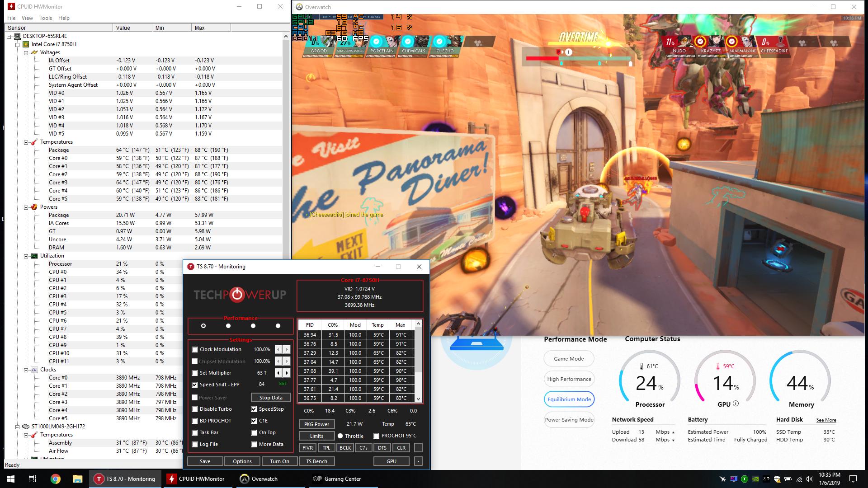The width and height of the screenshot is (868, 488).
Task: Open the File menu in HWMonitor
Action: point(11,18)
